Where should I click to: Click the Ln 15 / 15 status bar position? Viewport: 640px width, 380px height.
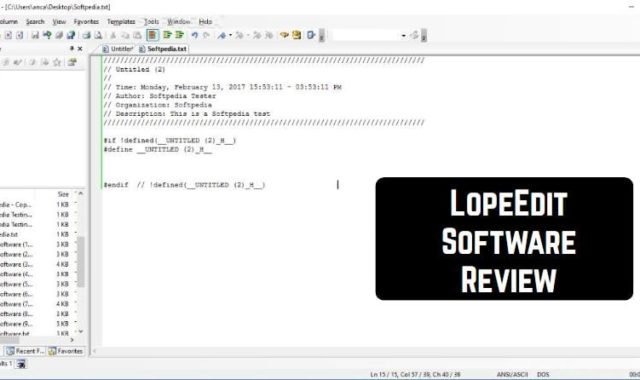(415, 374)
